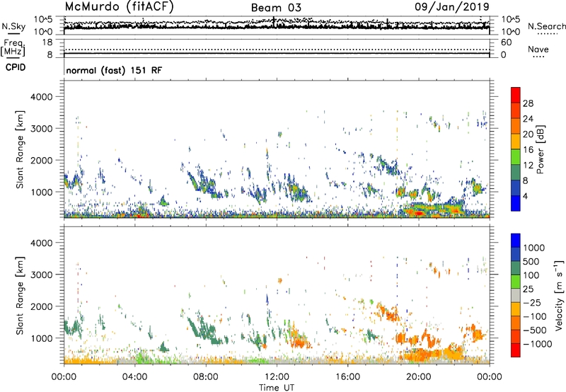Click the date 09/Jan/2019

click(452, 7)
